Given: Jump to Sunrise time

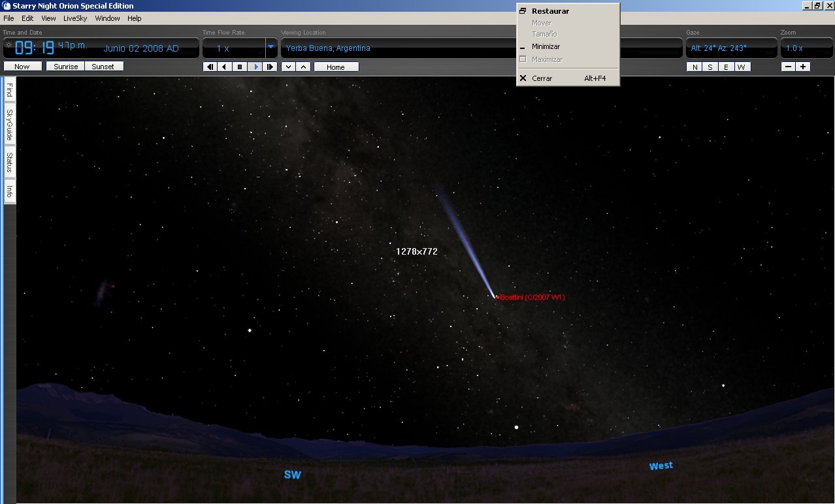Looking at the screenshot, I should click(65, 67).
